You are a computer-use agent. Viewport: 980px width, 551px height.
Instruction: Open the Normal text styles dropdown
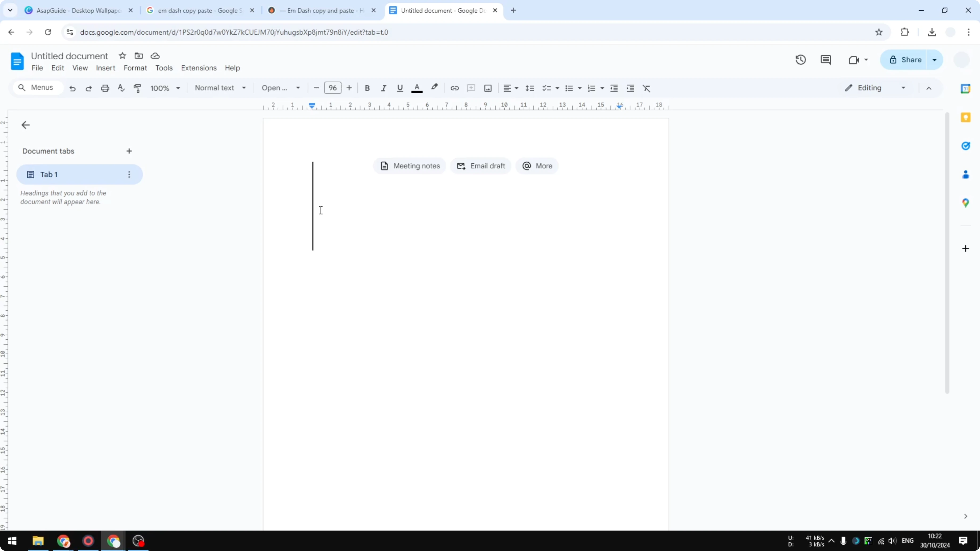click(x=220, y=88)
